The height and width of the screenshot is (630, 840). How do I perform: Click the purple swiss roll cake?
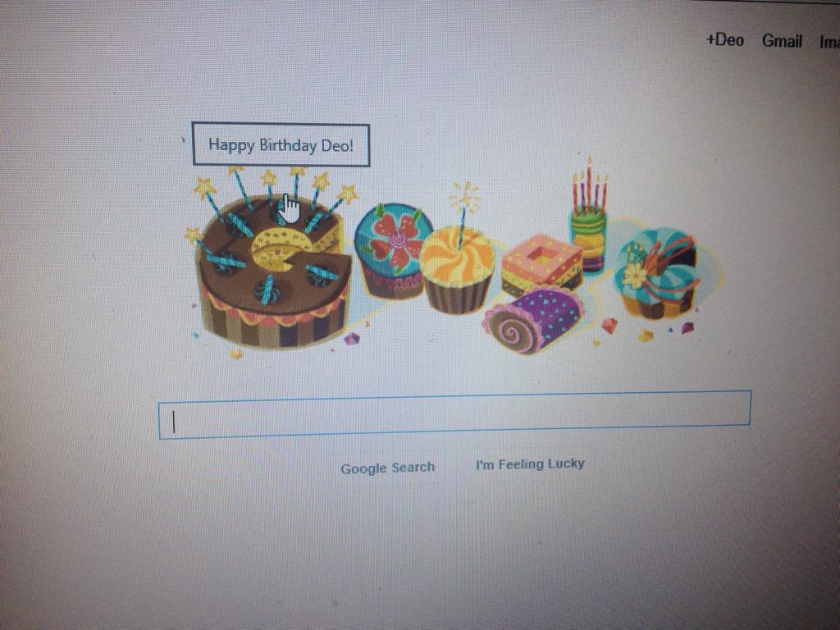point(533,319)
